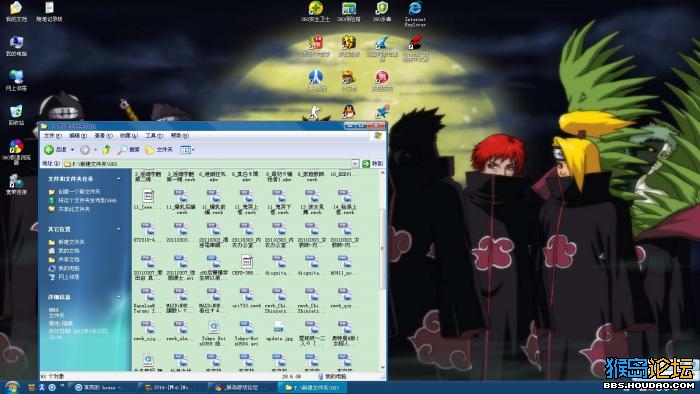Launch Internet Explorer desktop icon
The width and height of the screenshot is (700, 394).
415,13
